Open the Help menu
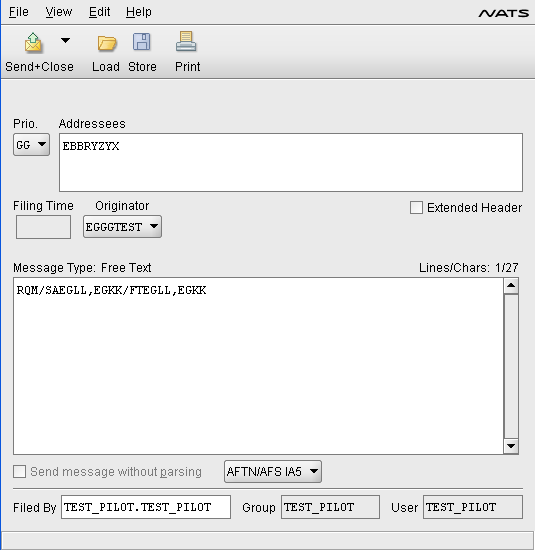 (139, 12)
